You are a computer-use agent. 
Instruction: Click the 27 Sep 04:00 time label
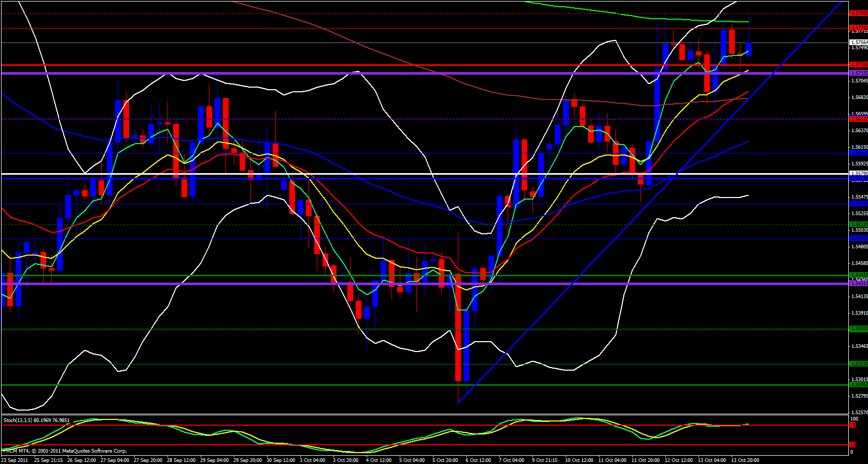[x=115, y=460]
